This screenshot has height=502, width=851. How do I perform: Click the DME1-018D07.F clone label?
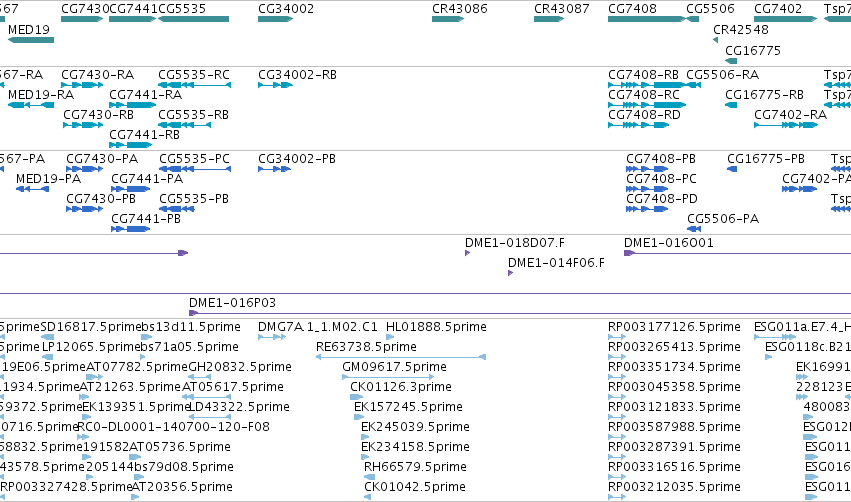tap(515, 243)
